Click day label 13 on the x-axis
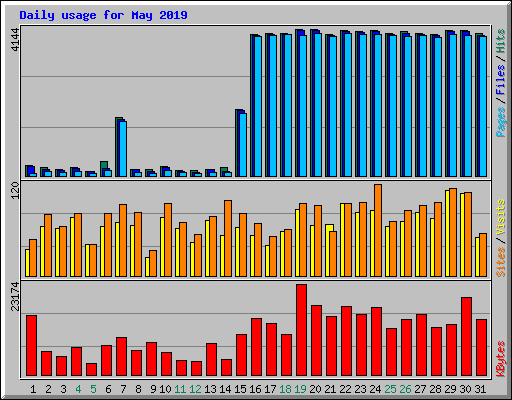The width and height of the screenshot is (512, 400). 210,389
